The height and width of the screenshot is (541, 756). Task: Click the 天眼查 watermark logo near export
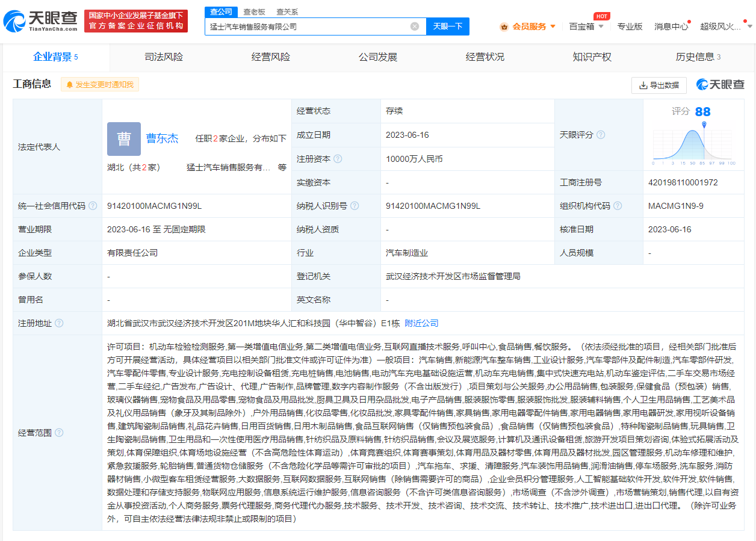(x=720, y=85)
